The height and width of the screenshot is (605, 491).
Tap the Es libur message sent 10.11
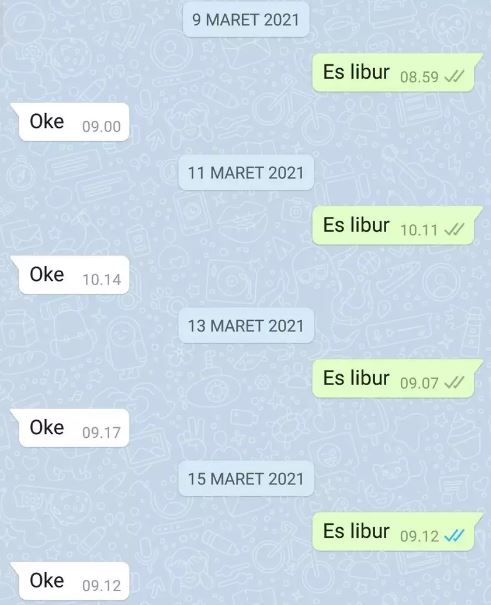pyautogui.click(x=397, y=225)
